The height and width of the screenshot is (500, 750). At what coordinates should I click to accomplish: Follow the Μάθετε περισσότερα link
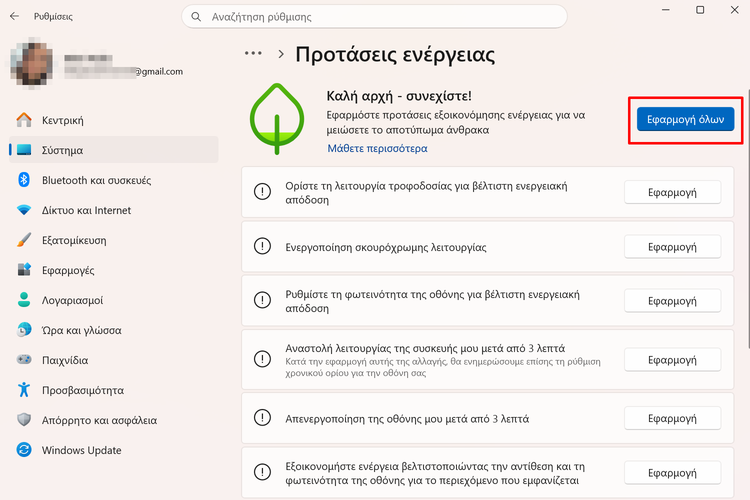377,148
